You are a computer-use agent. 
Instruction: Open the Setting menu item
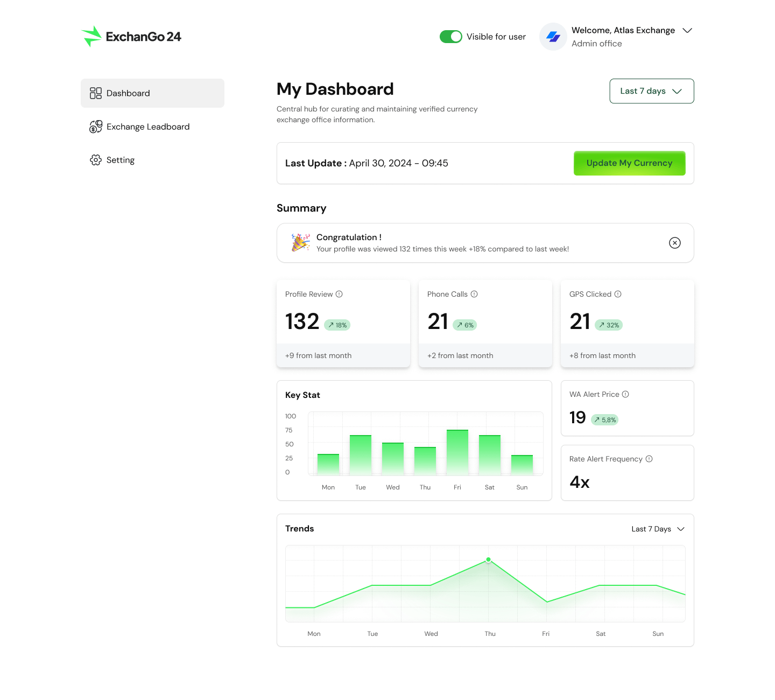click(x=120, y=160)
